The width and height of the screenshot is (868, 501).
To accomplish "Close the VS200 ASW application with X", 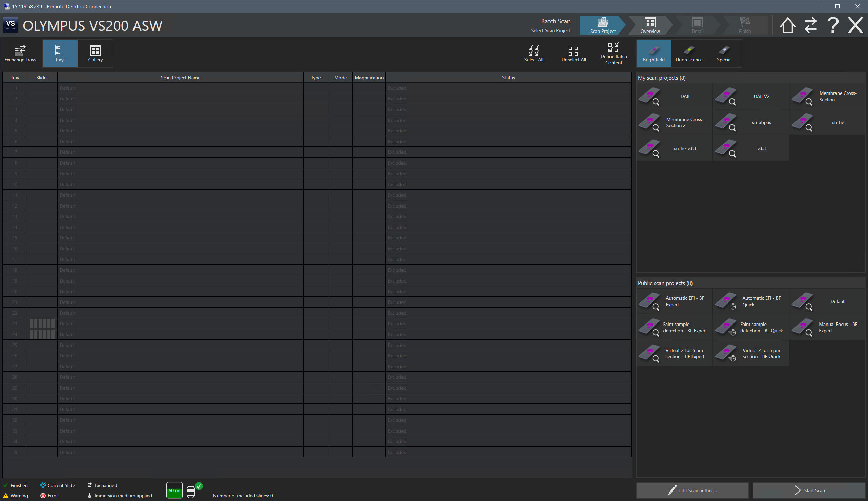I will pyautogui.click(x=855, y=25).
